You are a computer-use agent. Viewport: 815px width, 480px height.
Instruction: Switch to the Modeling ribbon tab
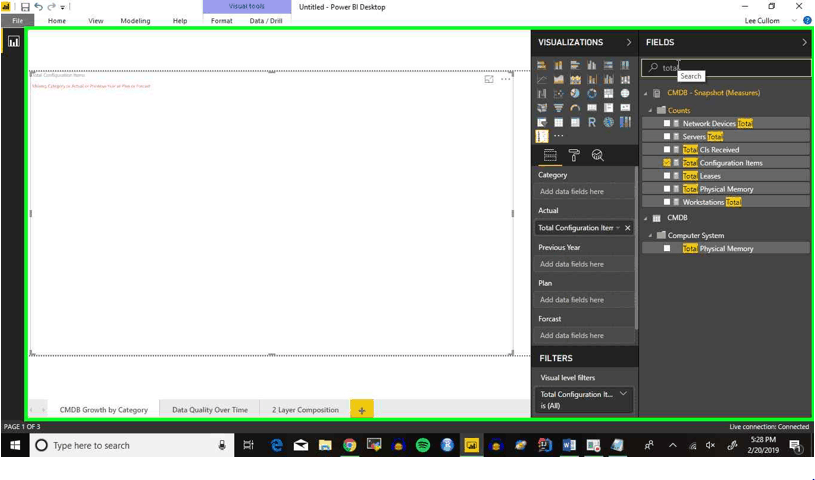135,21
